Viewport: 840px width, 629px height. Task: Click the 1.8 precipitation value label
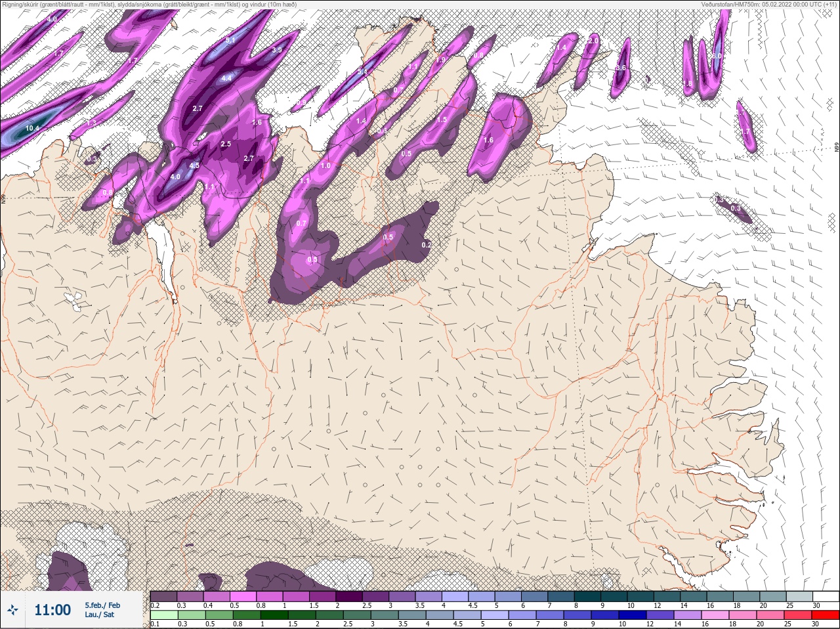(x=688, y=84)
